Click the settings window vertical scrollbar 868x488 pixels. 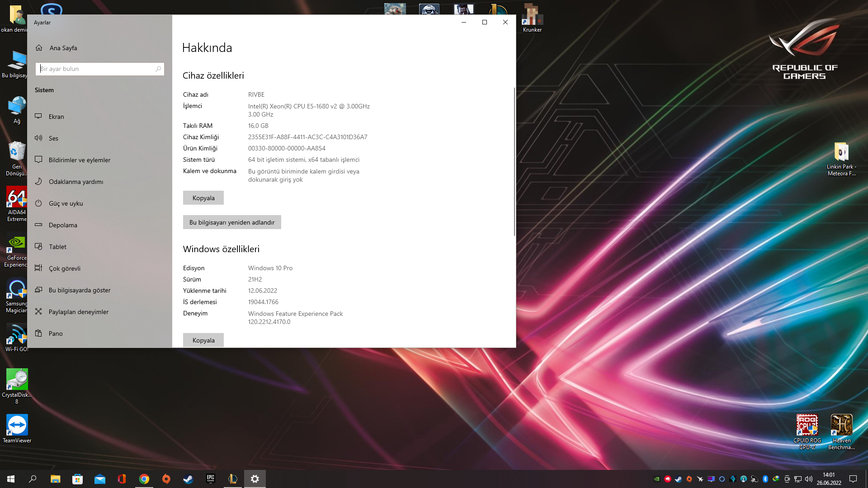click(x=514, y=162)
